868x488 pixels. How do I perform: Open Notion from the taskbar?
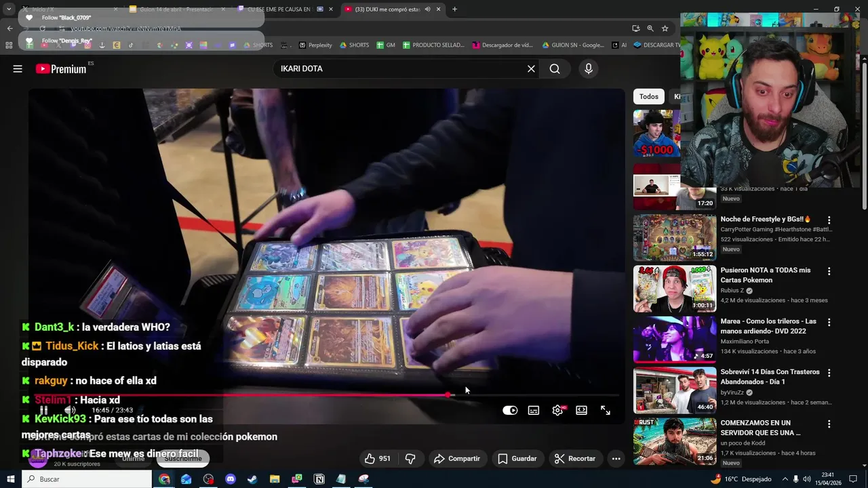pos(319,479)
